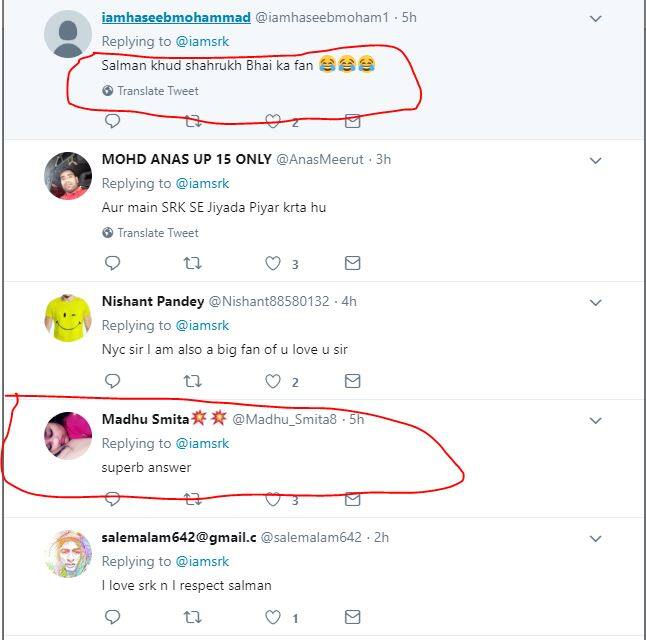
Task: Send salemalam642's tweet via direct message
Action: 352,617
